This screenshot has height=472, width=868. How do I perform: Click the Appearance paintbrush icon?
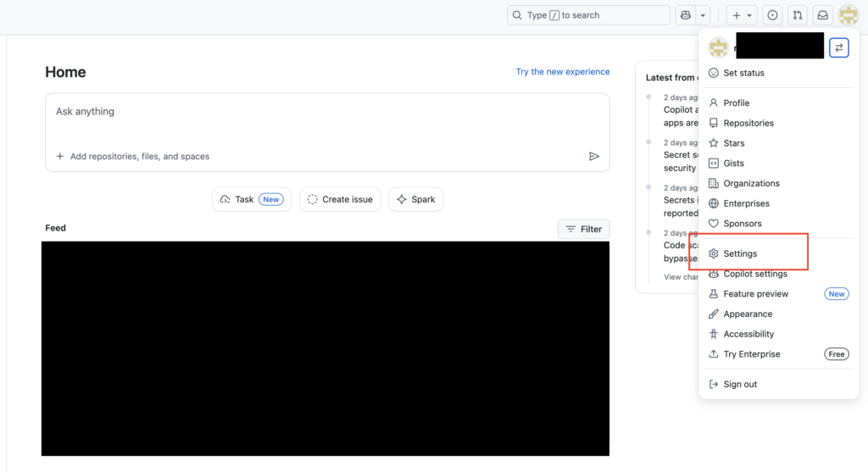click(x=714, y=314)
